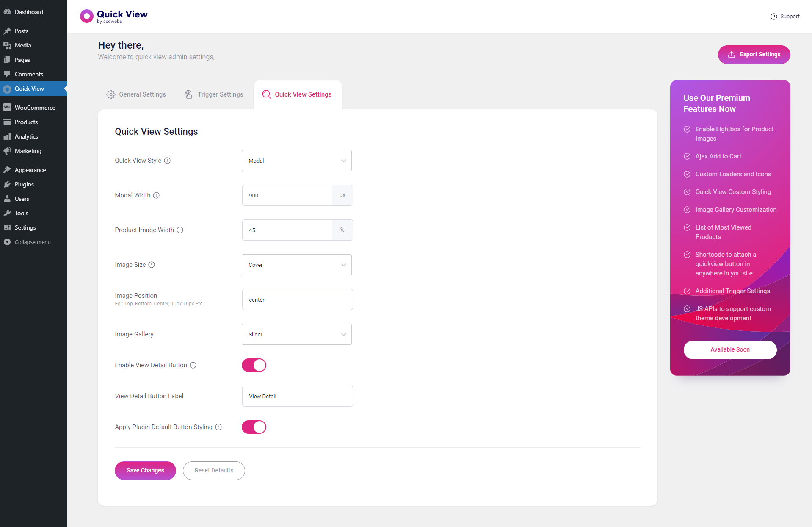Expand the Image Size dropdown
Viewport: 812px width, 527px height.
[x=296, y=265]
